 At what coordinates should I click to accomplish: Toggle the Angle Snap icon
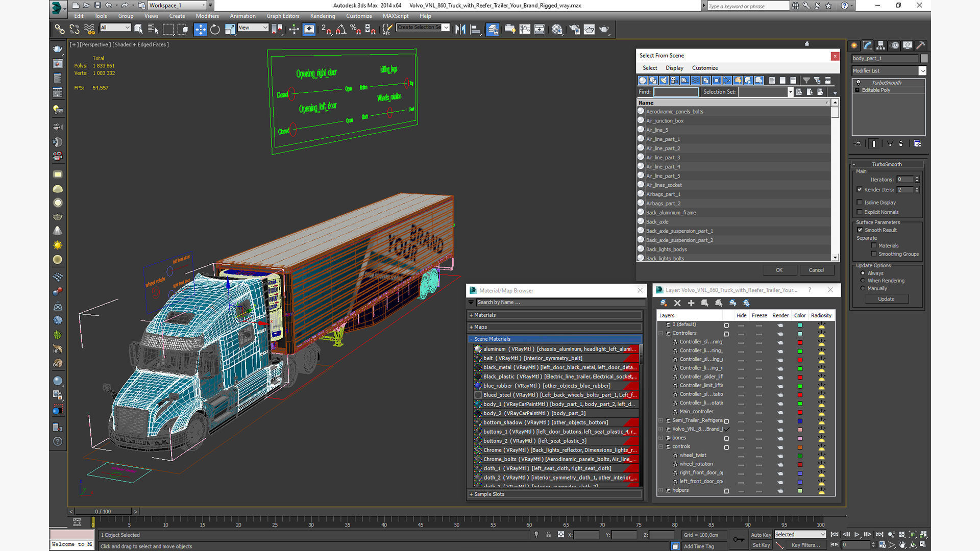[x=341, y=30]
